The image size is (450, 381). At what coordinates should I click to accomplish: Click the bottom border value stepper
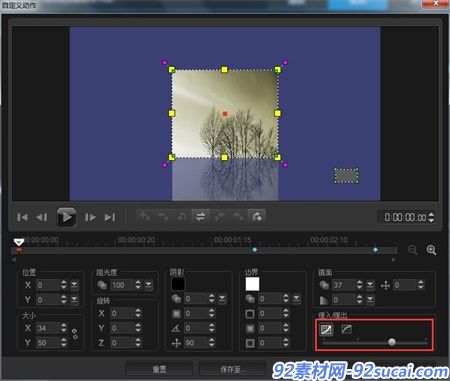coord(286,343)
